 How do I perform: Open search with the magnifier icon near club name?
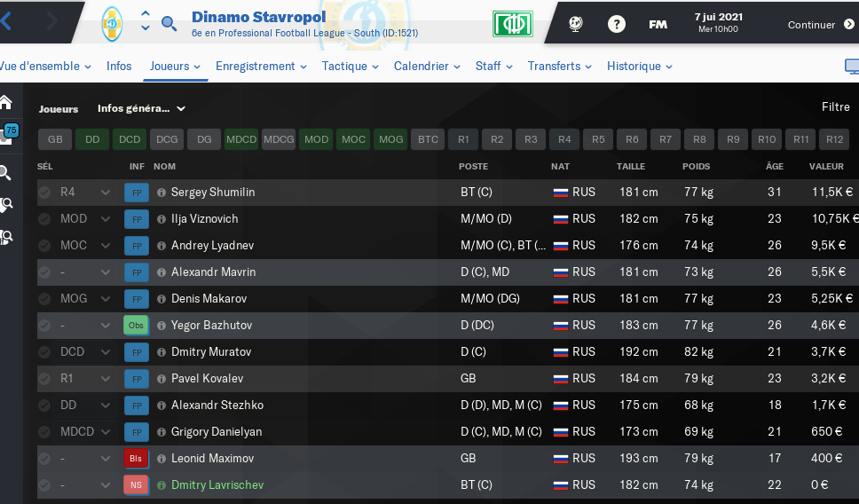click(169, 24)
